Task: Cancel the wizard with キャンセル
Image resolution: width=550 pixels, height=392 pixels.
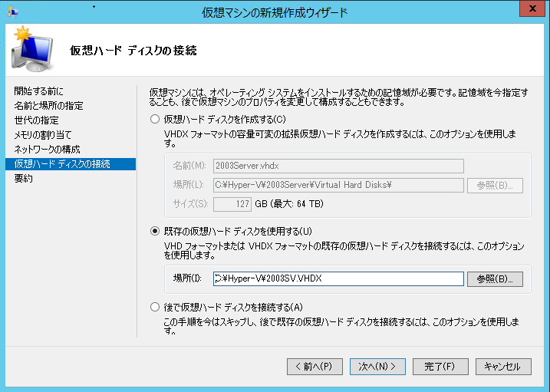Action: pyautogui.click(x=502, y=367)
